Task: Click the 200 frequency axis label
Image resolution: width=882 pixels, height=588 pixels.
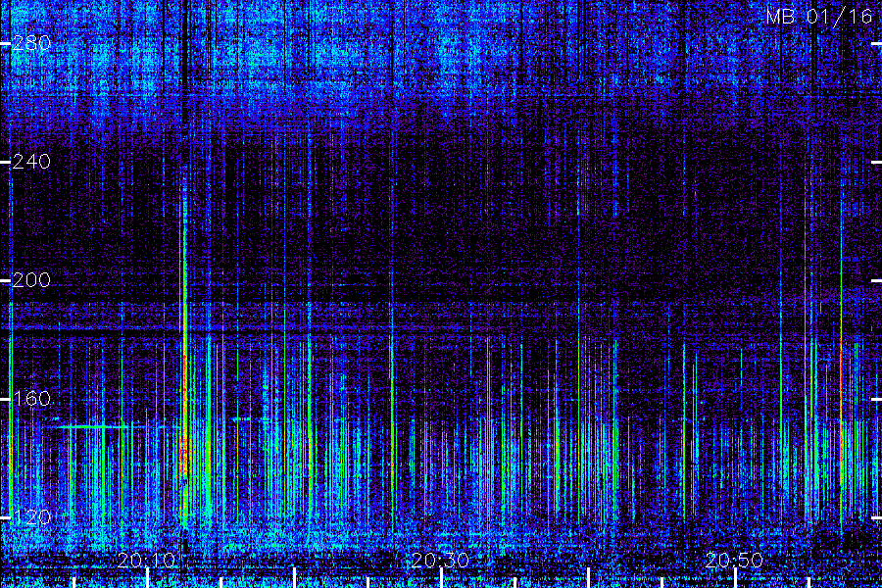Action: tap(31, 280)
